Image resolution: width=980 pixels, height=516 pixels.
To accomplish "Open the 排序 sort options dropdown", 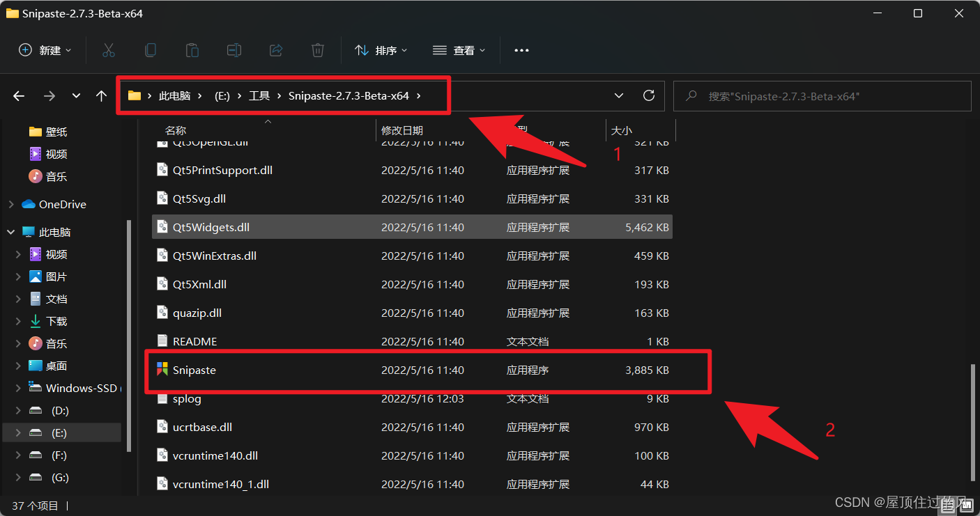I will click(381, 49).
